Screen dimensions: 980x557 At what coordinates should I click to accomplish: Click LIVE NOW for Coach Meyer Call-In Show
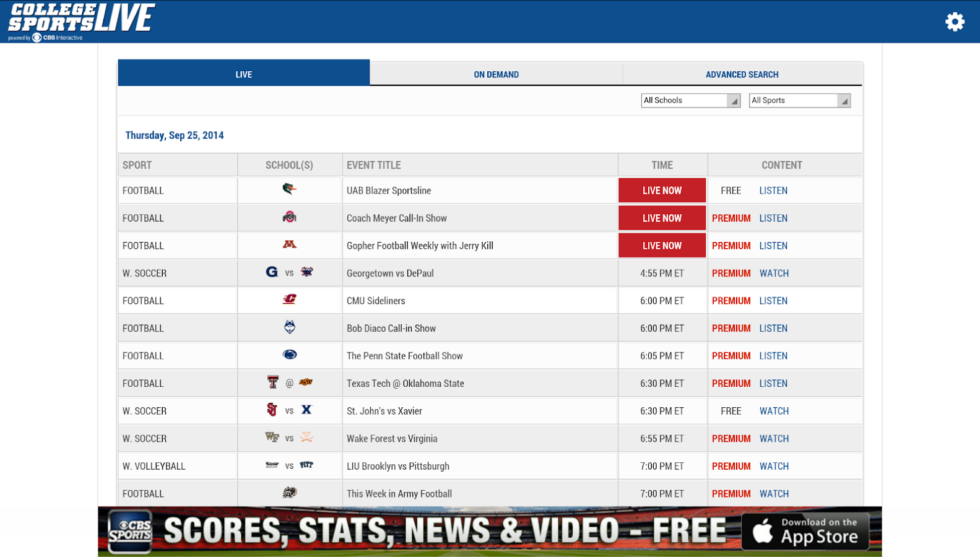point(662,218)
